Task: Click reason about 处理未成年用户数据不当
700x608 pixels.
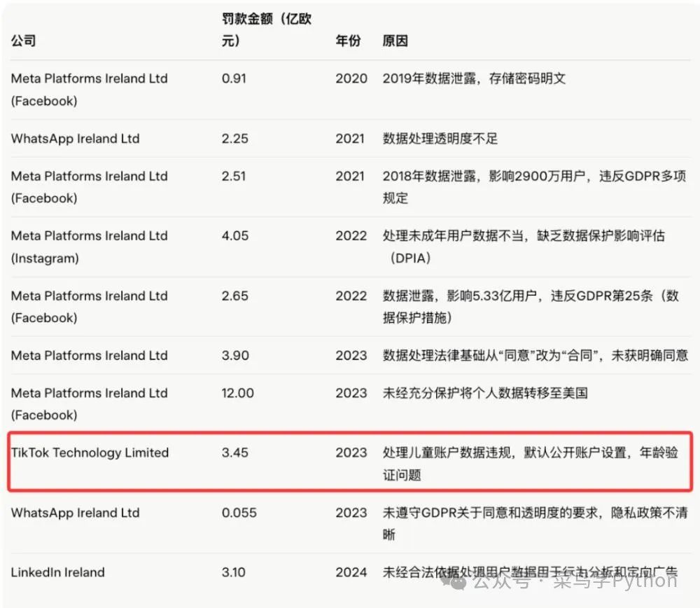Action: point(524,247)
